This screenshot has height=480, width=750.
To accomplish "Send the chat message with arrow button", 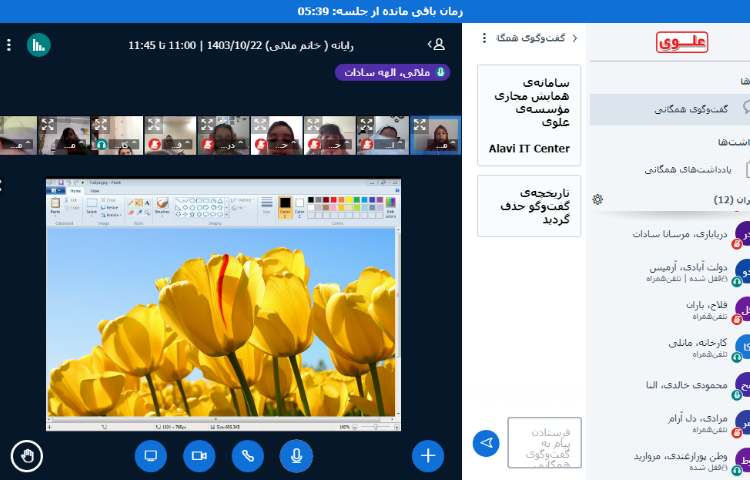I will (x=486, y=442).
